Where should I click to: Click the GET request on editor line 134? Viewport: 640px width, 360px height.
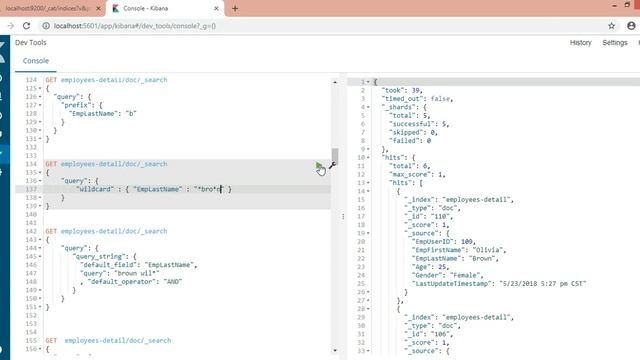(106, 164)
